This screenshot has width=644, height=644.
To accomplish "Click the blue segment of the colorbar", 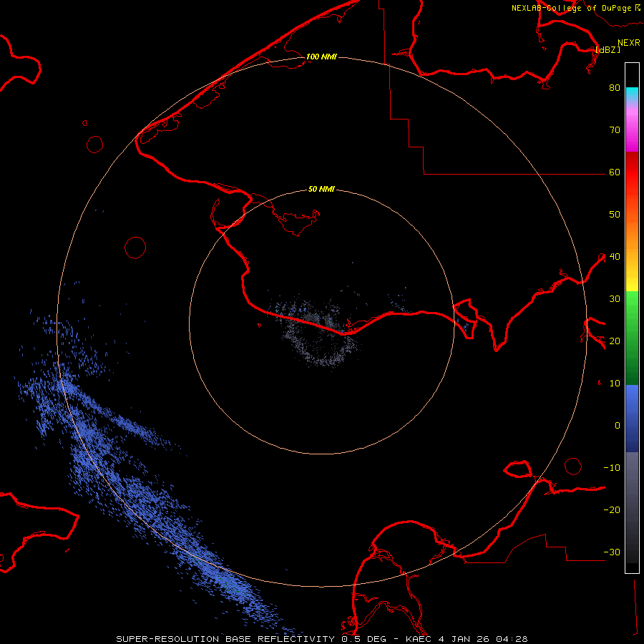I will click(x=632, y=418).
